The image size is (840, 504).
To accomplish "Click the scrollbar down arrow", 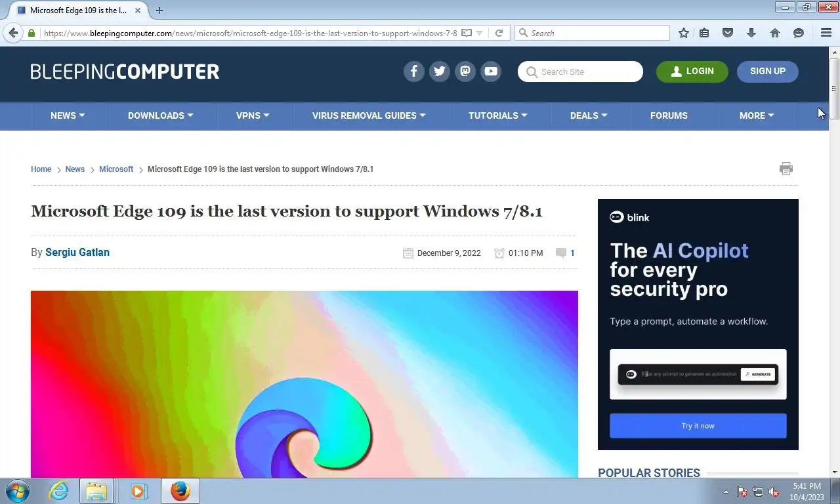I will [835, 472].
